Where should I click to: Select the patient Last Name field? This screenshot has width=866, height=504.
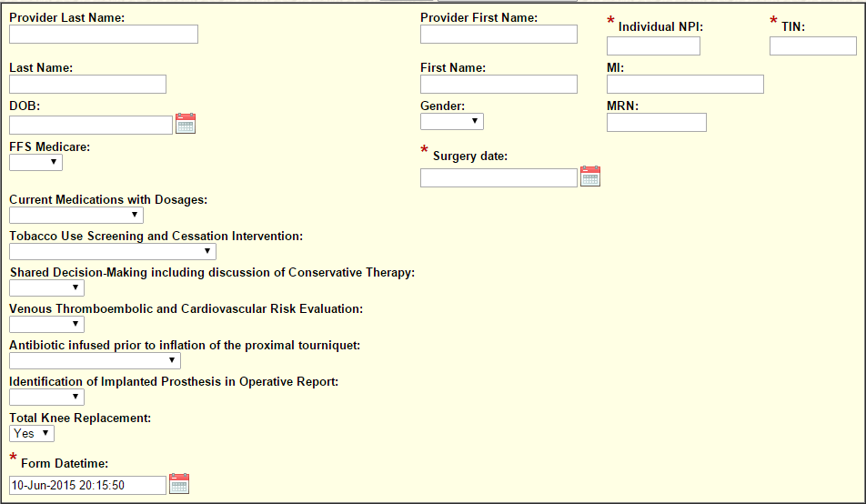[x=88, y=84]
